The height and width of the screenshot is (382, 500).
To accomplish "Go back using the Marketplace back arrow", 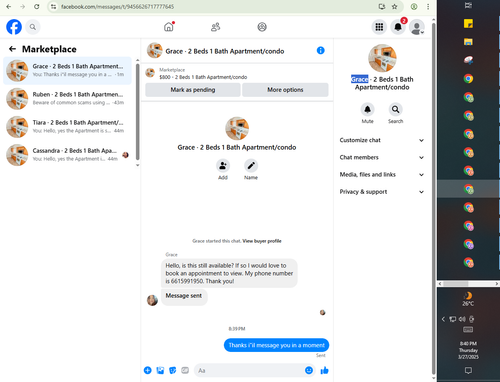I will click(x=12, y=49).
